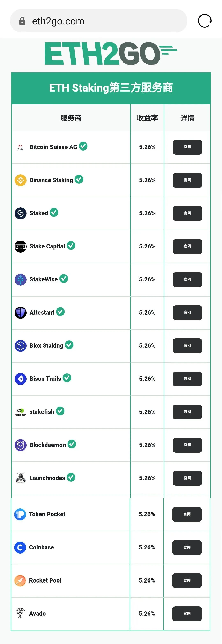Image resolution: width=222 pixels, height=644 pixels.
Task: Click the Blockdaemon logo
Action: 21,445
